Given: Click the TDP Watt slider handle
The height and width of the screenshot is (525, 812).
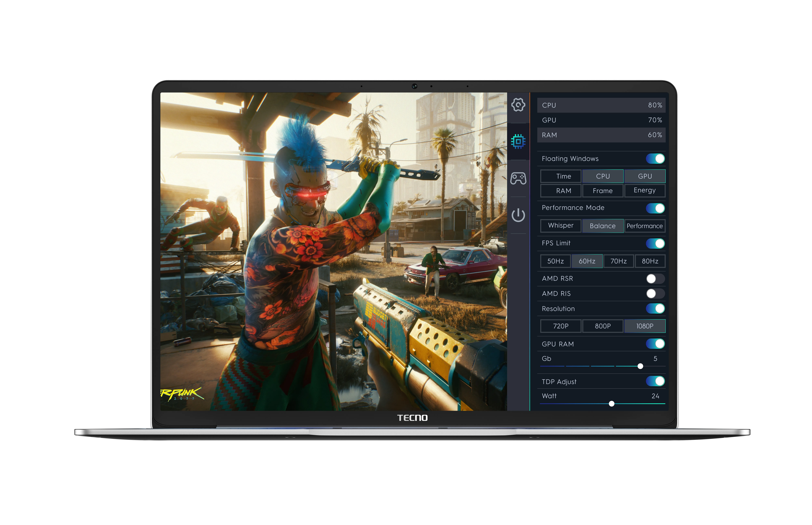Looking at the screenshot, I should [x=612, y=404].
